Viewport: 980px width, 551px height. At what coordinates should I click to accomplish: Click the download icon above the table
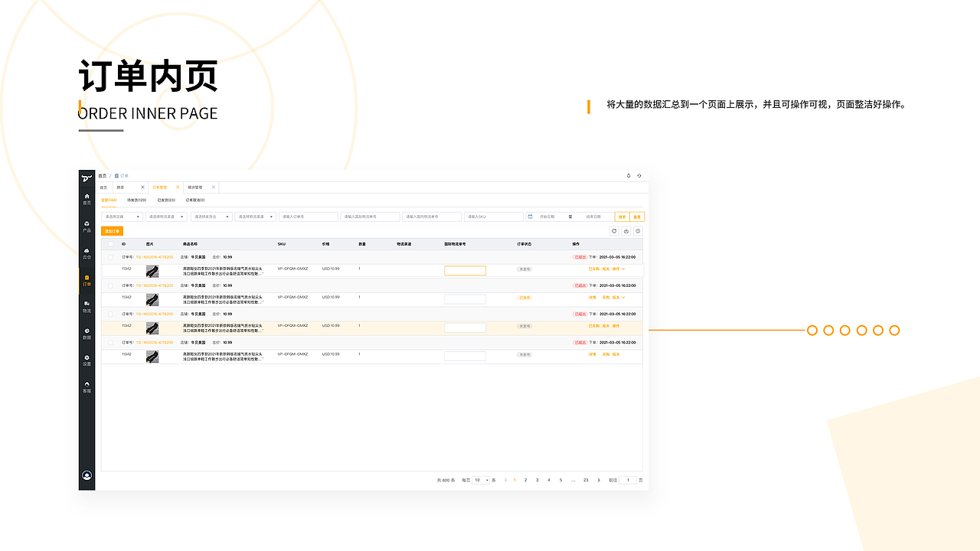coord(626,231)
